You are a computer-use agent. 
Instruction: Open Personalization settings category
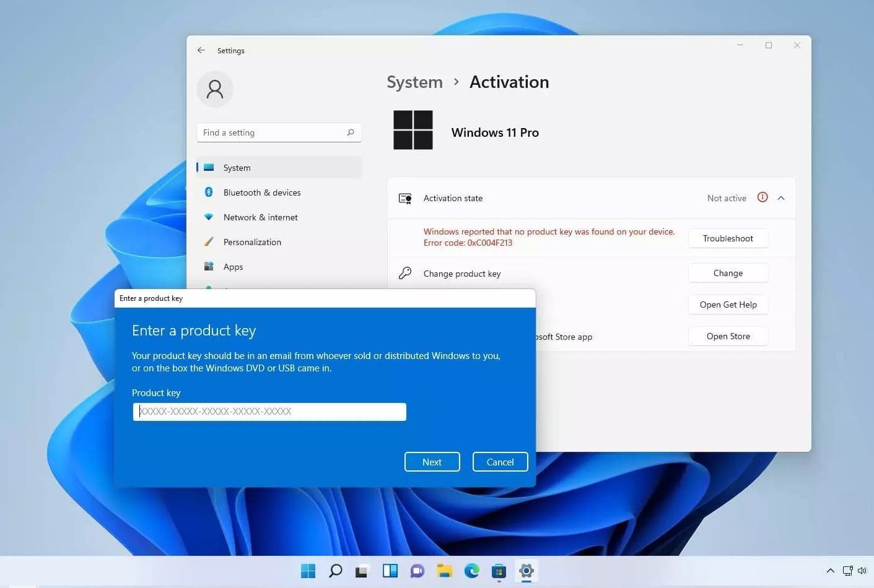point(252,242)
